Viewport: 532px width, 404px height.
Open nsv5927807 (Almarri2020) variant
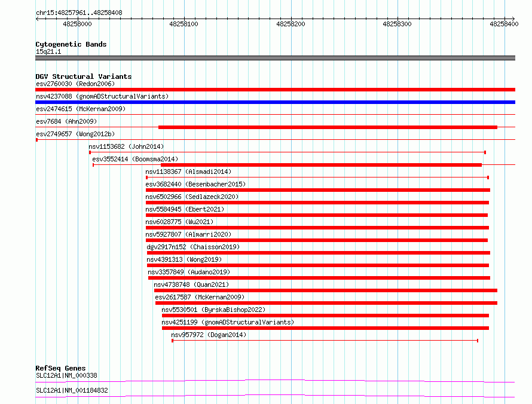point(188,234)
